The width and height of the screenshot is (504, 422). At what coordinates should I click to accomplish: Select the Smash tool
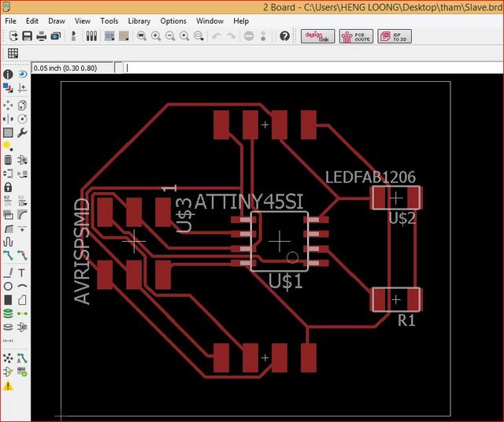coord(8,214)
